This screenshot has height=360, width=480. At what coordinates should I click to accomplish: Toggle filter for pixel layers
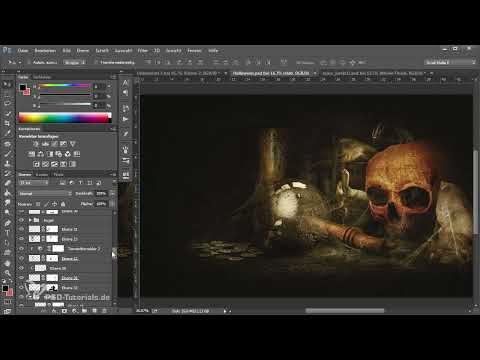[63, 183]
